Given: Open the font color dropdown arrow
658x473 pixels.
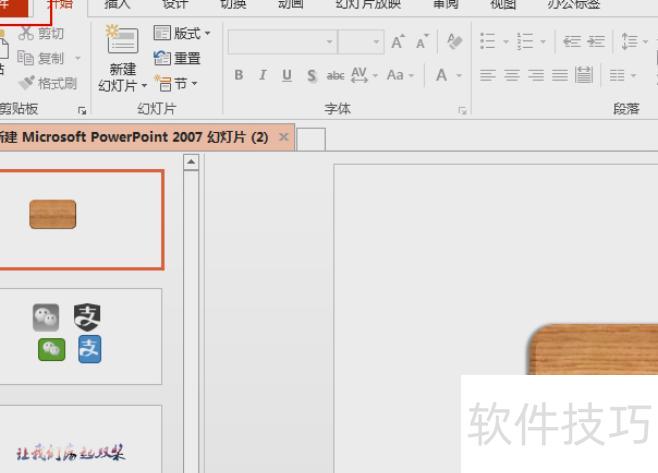Looking at the screenshot, I should click(459, 76).
